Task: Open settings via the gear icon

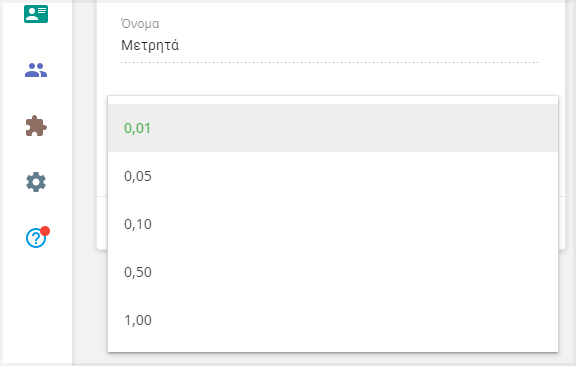Action: pyautogui.click(x=36, y=182)
